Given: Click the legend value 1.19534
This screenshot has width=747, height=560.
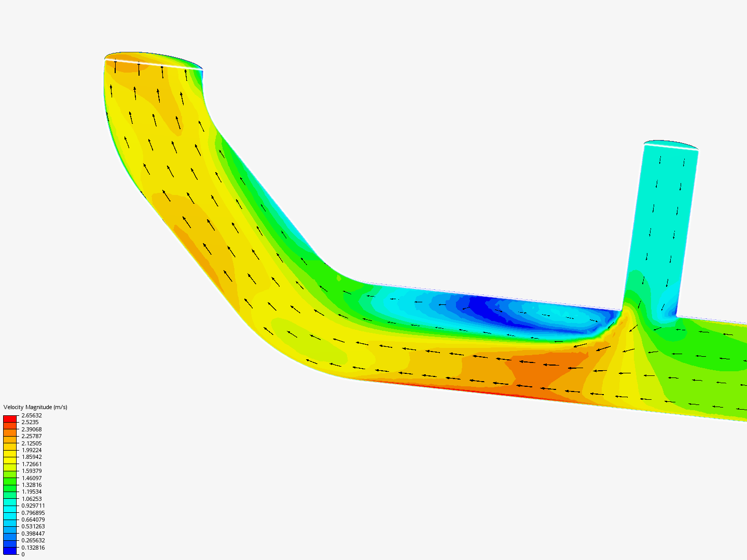Looking at the screenshot, I should coord(32,492).
